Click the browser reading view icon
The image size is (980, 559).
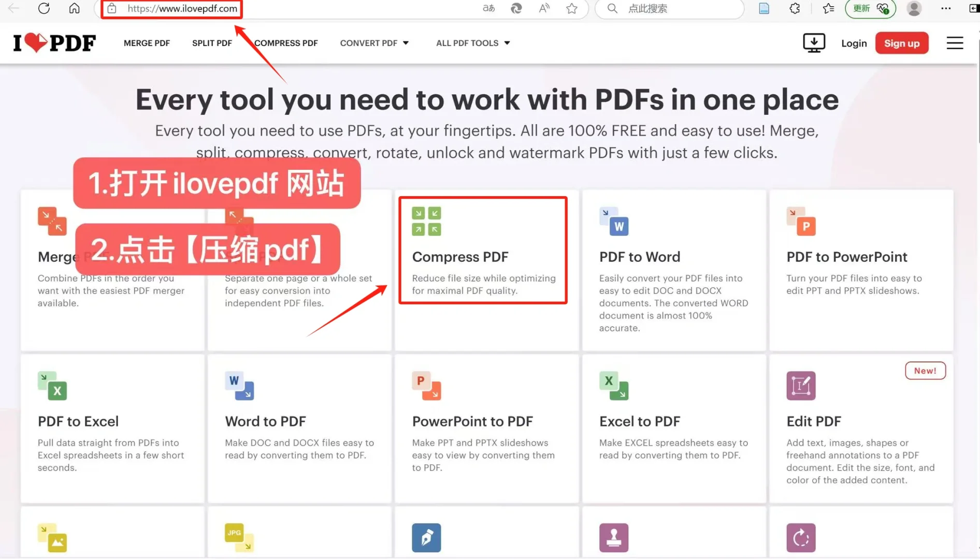coord(763,8)
